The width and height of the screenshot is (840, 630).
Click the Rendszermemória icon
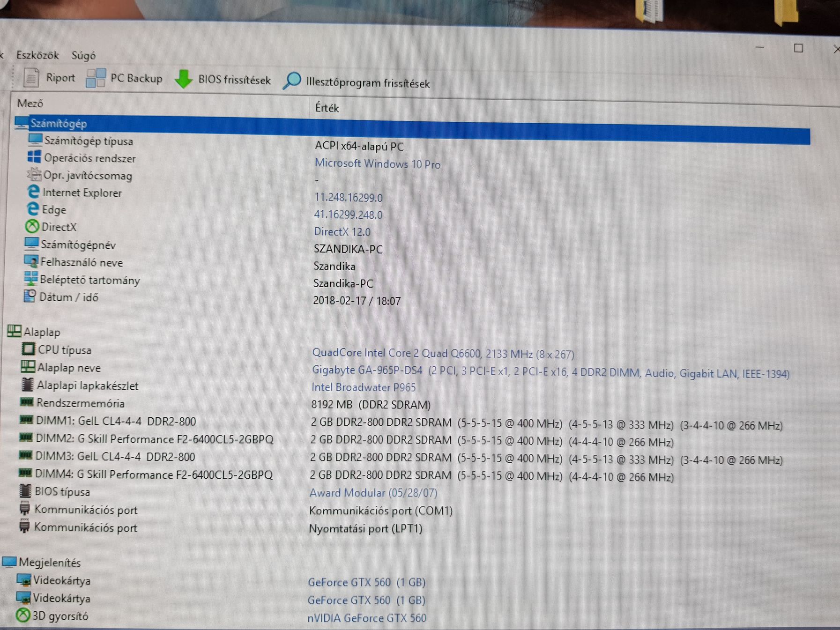(x=27, y=402)
